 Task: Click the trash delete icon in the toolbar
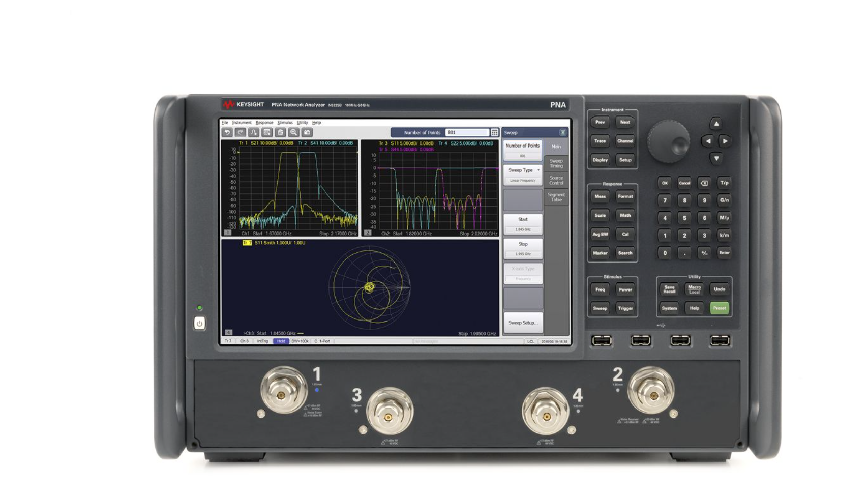click(280, 132)
